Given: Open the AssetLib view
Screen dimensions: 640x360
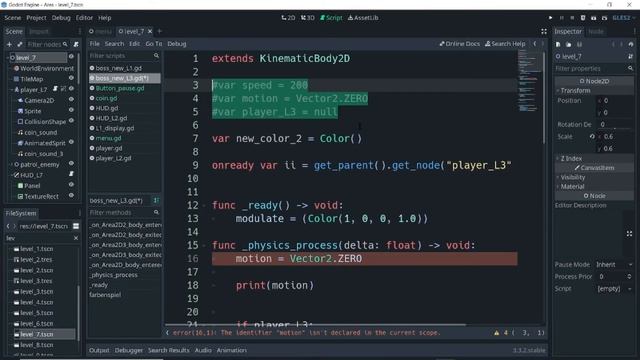Looking at the screenshot, I should (x=363, y=18).
